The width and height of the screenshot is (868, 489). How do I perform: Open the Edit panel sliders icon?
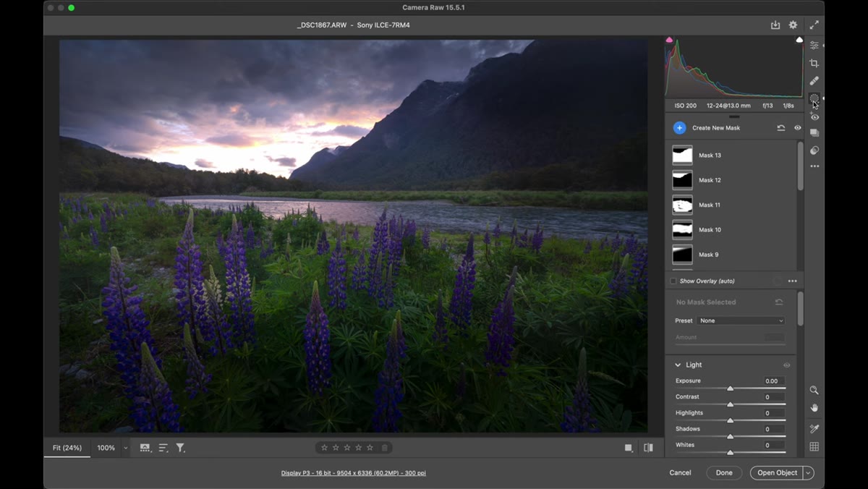click(x=814, y=45)
